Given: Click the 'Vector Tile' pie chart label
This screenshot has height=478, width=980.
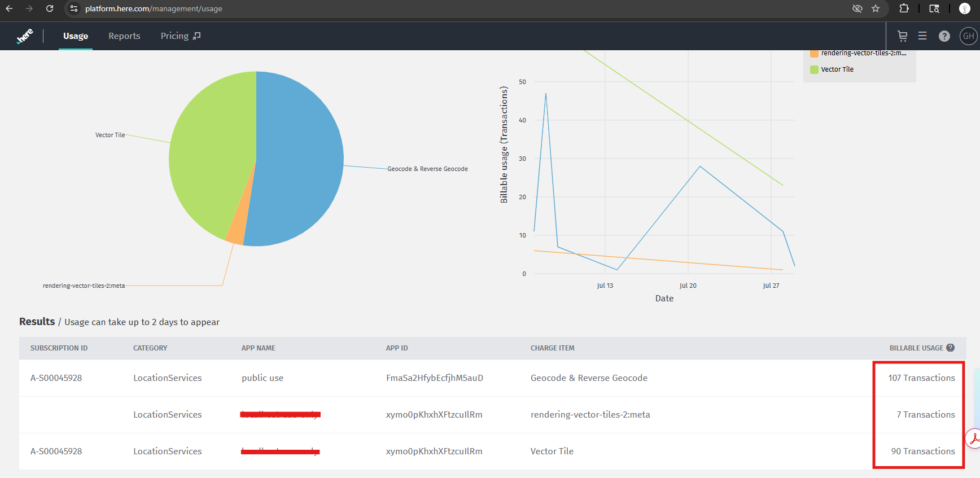Looking at the screenshot, I should click(x=110, y=135).
